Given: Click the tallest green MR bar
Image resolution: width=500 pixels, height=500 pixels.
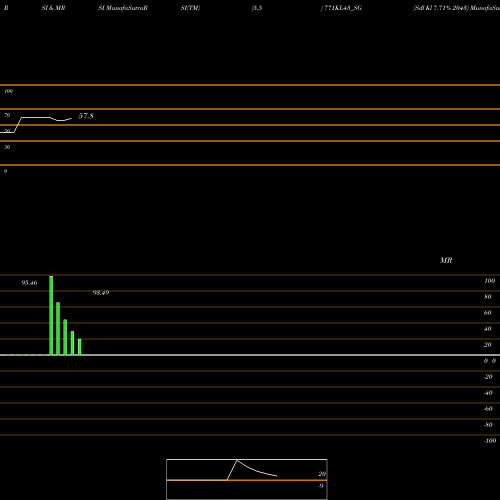Looking at the screenshot, I should click(x=51, y=315).
